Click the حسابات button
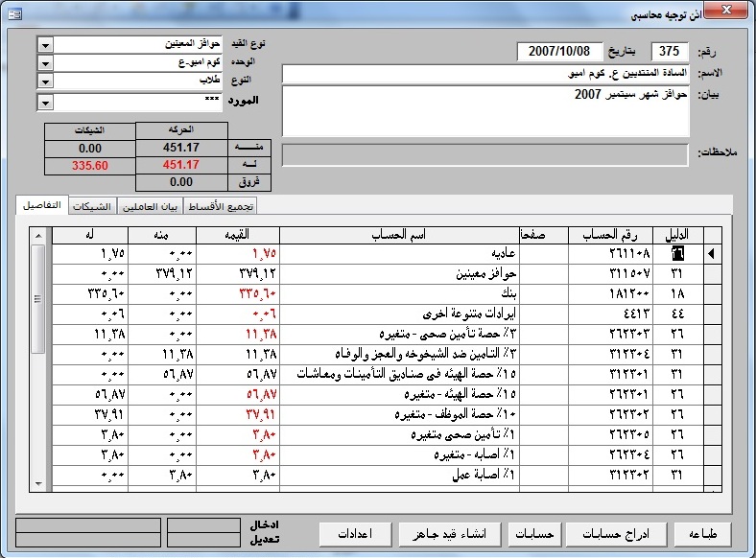The image size is (756, 558). coord(534,534)
